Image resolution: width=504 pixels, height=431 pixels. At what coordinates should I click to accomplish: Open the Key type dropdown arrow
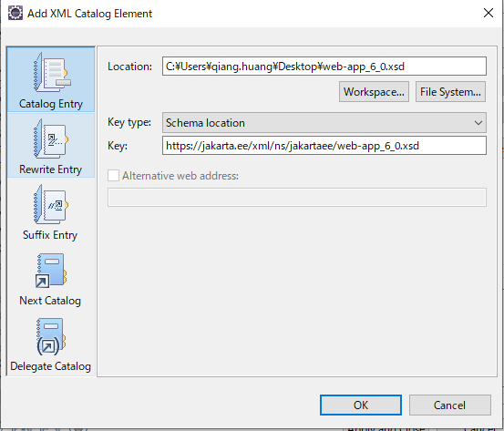478,123
